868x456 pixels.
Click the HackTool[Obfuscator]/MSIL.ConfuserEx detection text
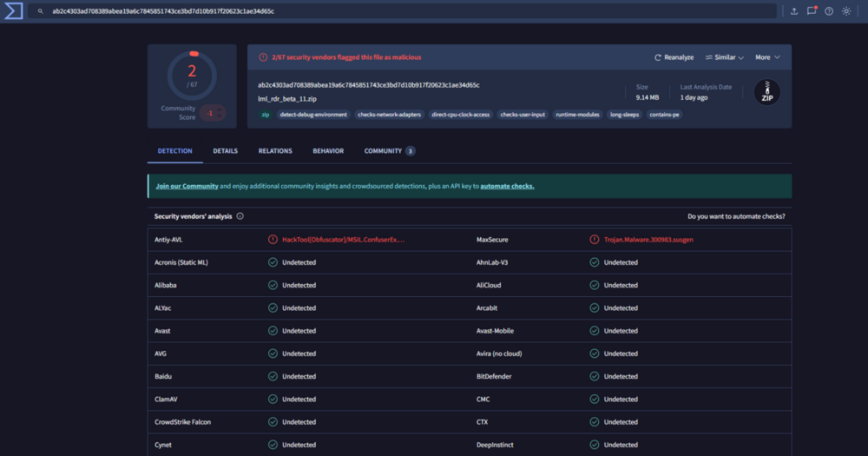tap(343, 240)
